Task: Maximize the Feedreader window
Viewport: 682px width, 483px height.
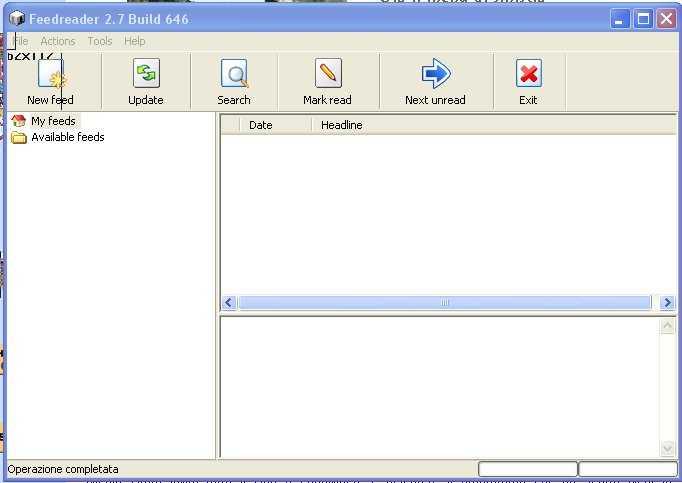Action: click(x=644, y=19)
